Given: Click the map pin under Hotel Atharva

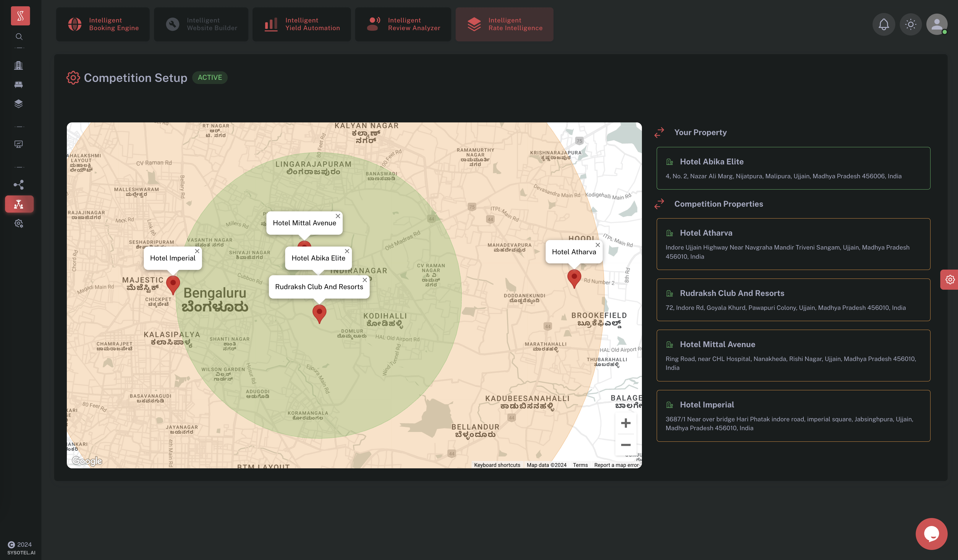Looking at the screenshot, I should coord(574,279).
